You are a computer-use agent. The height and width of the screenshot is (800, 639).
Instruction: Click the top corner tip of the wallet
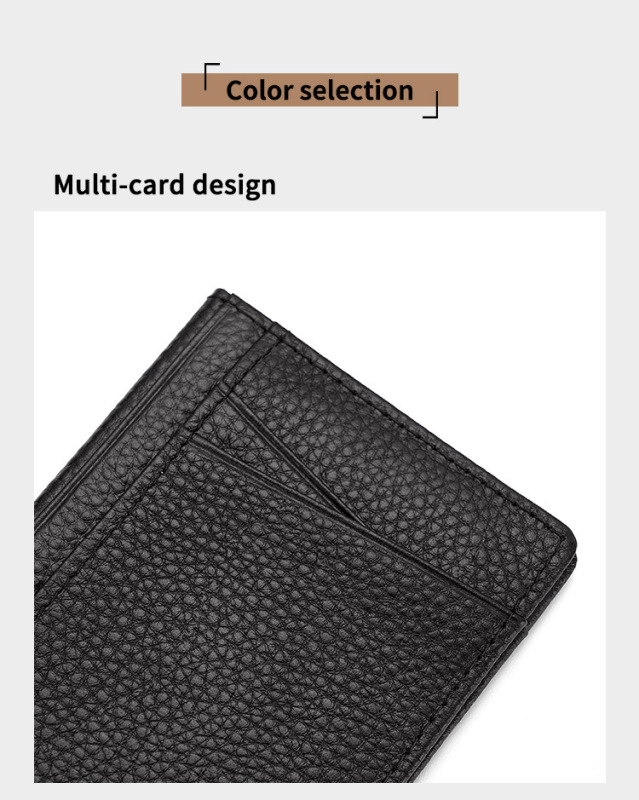pyautogui.click(x=220, y=293)
